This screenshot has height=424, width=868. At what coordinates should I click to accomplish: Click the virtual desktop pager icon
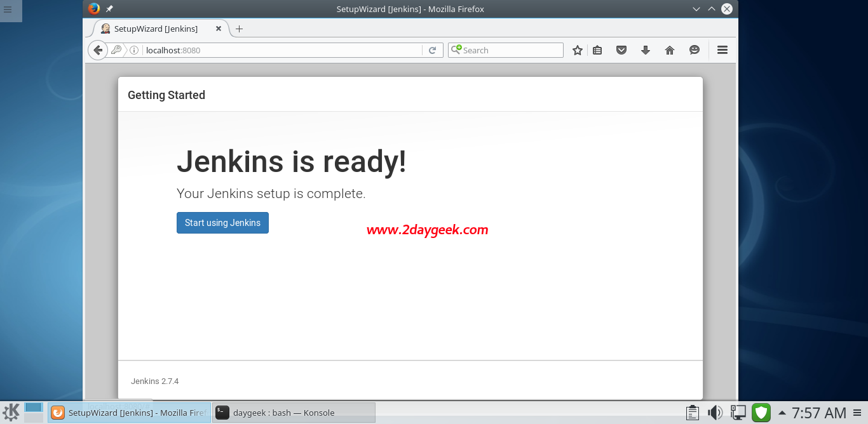coord(34,413)
